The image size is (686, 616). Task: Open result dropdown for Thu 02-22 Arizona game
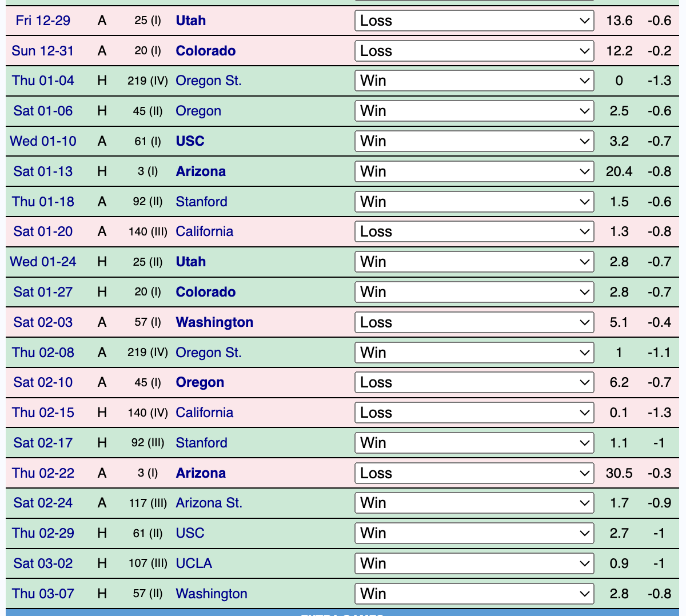(474, 473)
